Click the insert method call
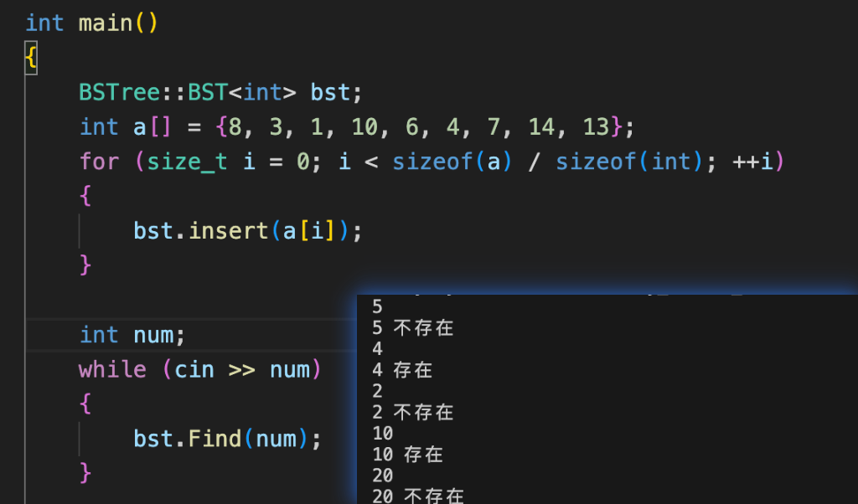 223,230
